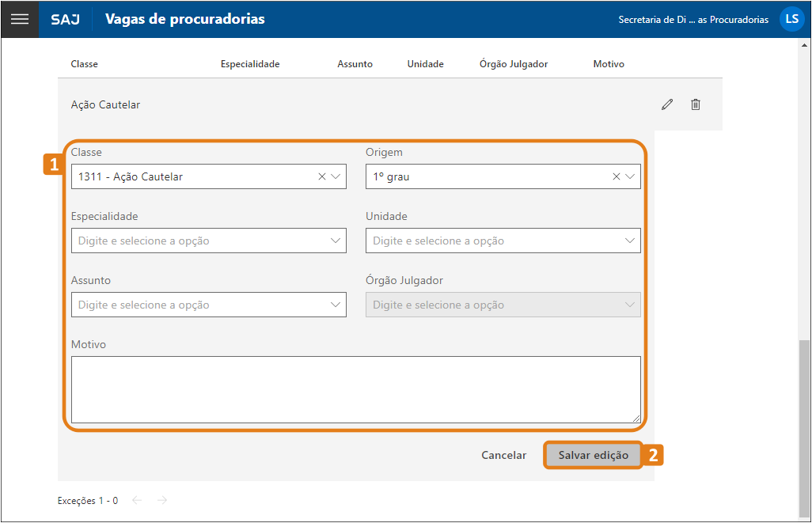Expand the Especialidade selection list
Image resolution: width=812 pixels, height=523 pixels.
[x=336, y=240]
